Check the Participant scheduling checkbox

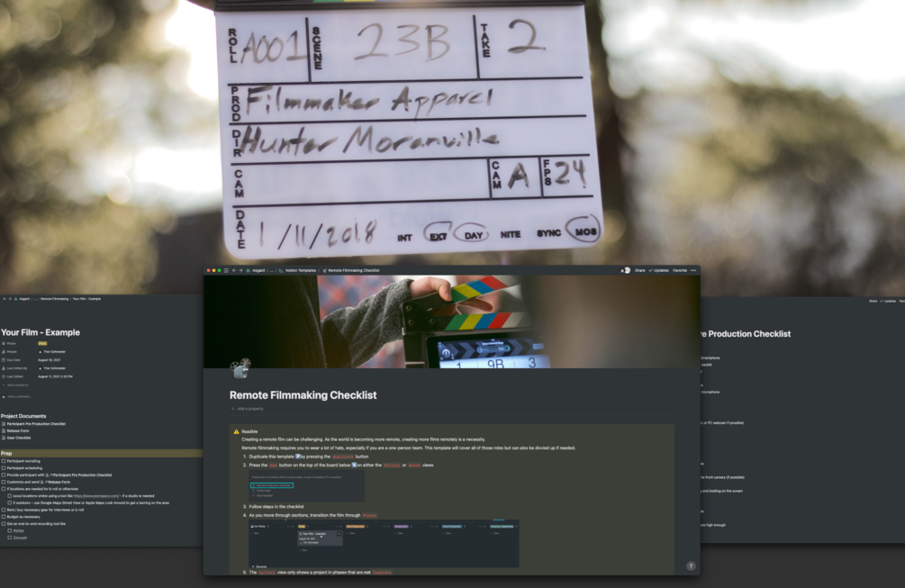4,468
